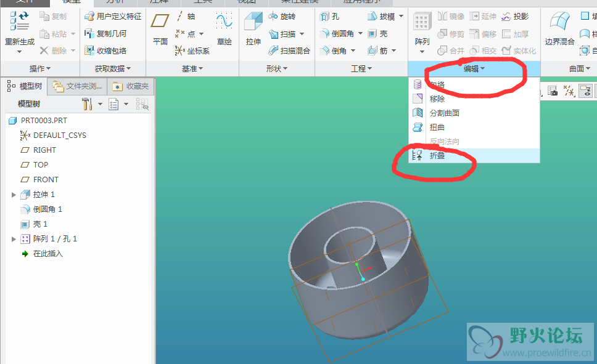
Task: Expand the 阵列 1 / 孔 1 node
Action: point(14,239)
